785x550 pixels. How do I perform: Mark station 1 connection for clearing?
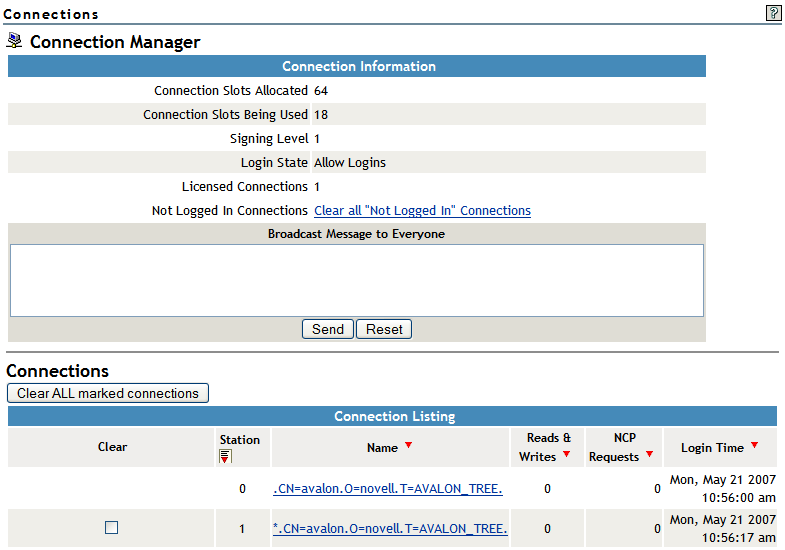(x=111, y=527)
